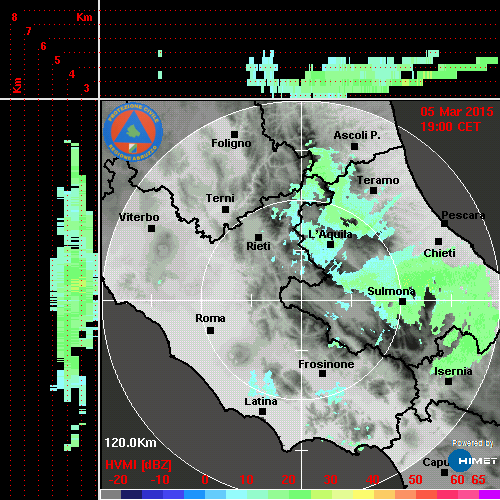This screenshot has width=500, height=500.
Task: Click the vertical Km label in the corner panel
Action: click(x=17, y=85)
